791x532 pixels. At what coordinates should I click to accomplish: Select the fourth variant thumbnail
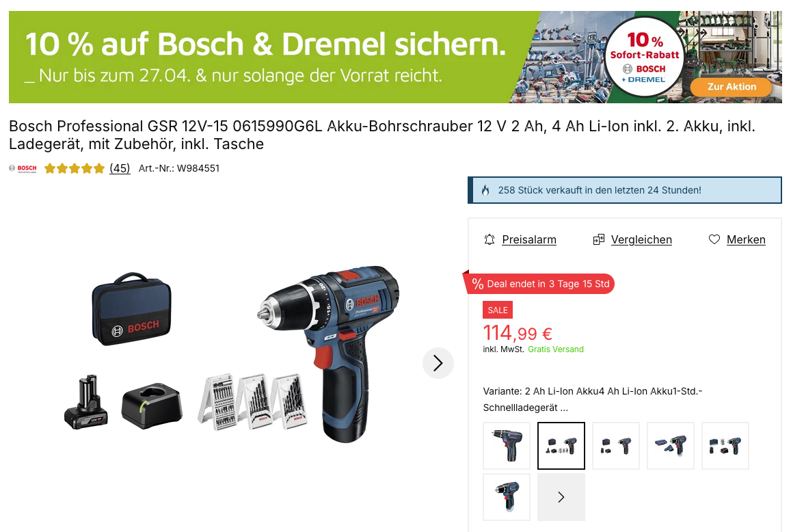click(x=671, y=446)
